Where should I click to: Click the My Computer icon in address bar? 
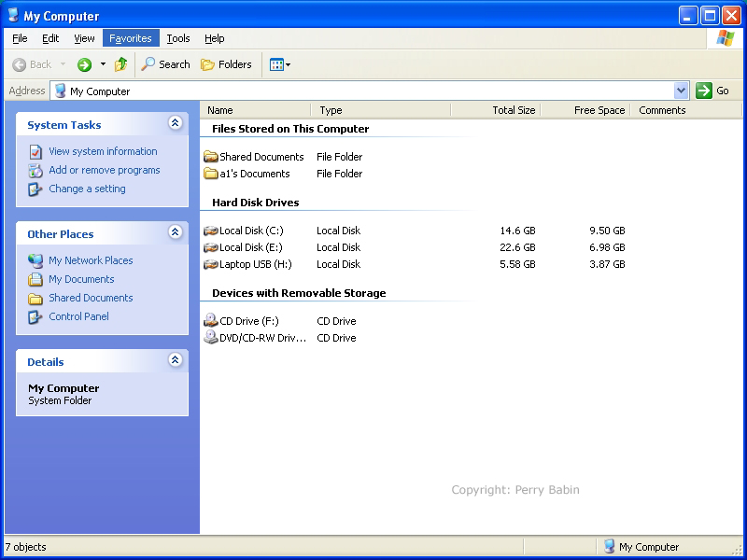pos(60,91)
